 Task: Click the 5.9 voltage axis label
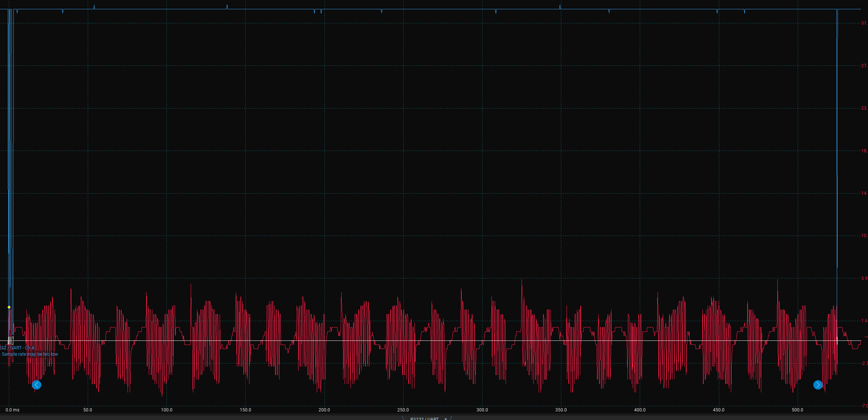click(864, 278)
